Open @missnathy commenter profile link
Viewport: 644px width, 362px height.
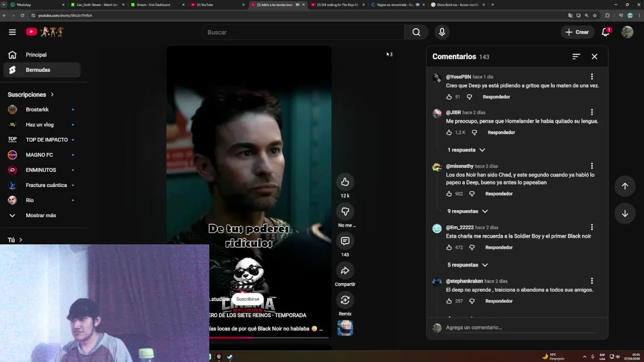[x=459, y=166]
